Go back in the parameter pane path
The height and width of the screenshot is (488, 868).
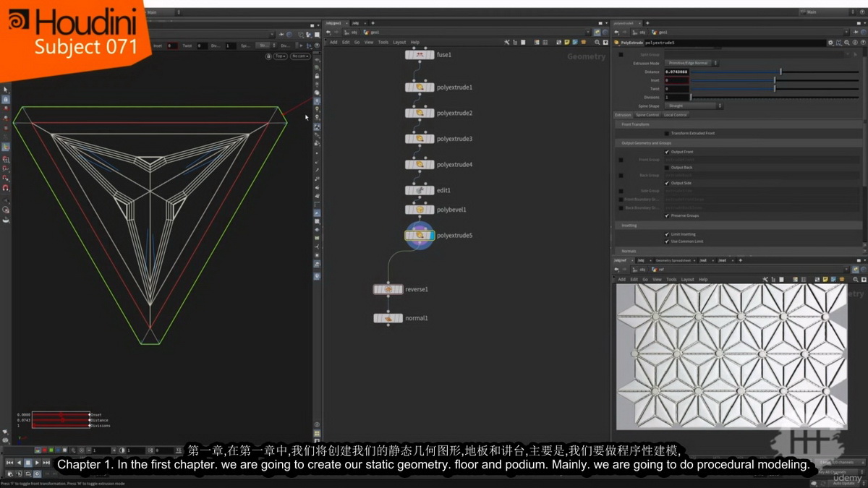[616, 32]
